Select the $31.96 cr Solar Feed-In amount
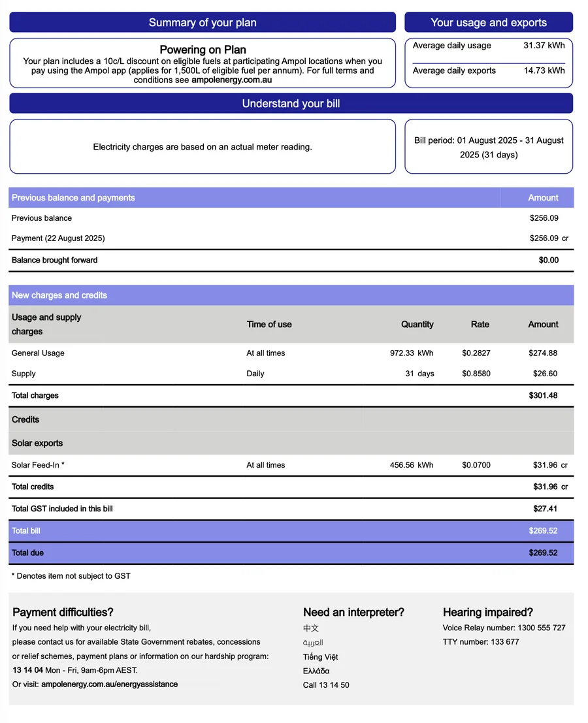The image size is (588, 723). tap(550, 465)
